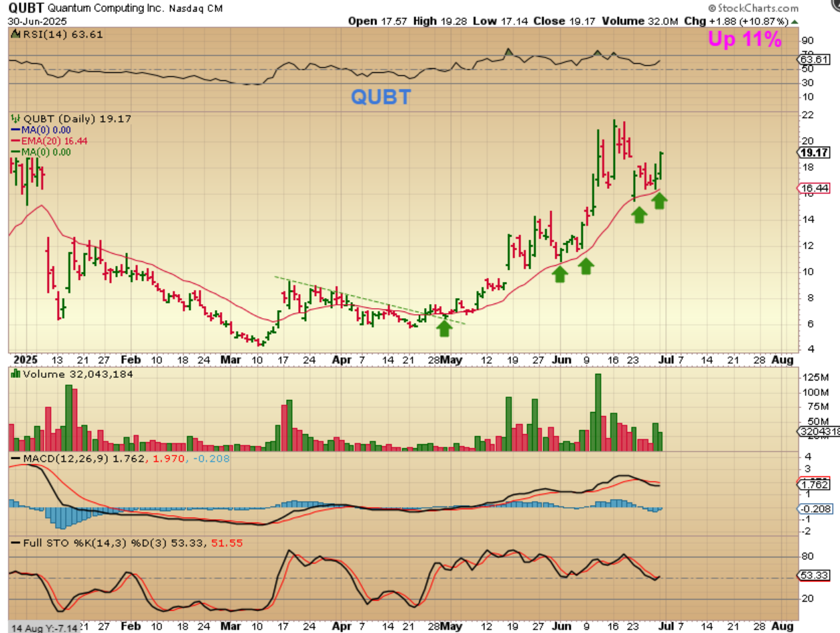
Task: Click the 19.17 current price tag
Action: [x=815, y=151]
